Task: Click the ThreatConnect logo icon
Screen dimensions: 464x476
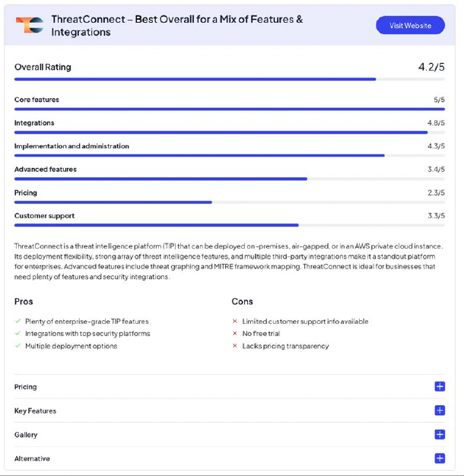Action: click(x=30, y=25)
